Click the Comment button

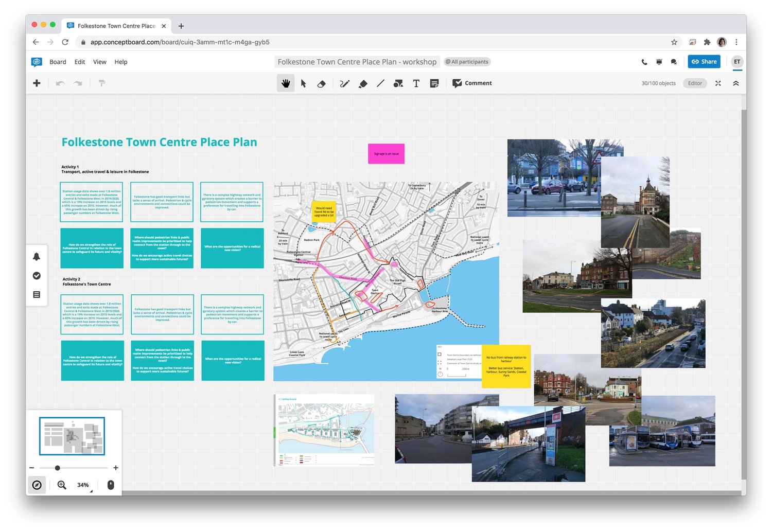point(472,83)
